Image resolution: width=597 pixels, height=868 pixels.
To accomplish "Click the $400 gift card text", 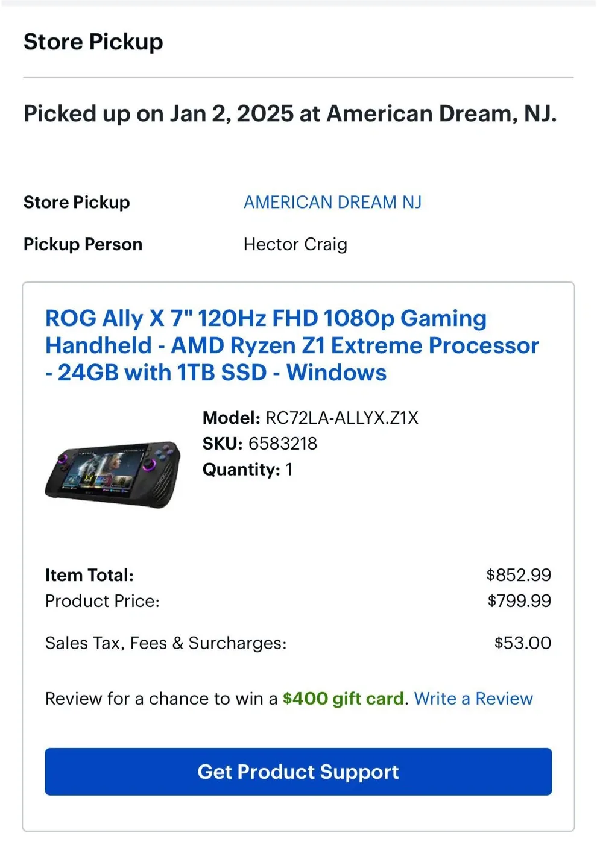I will point(344,698).
